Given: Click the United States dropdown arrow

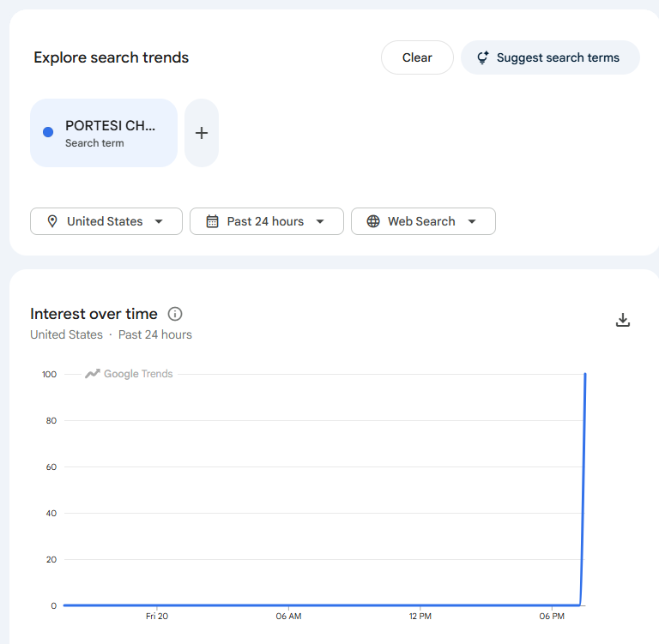Looking at the screenshot, I should pyautogui.click(x=159, y=222).
